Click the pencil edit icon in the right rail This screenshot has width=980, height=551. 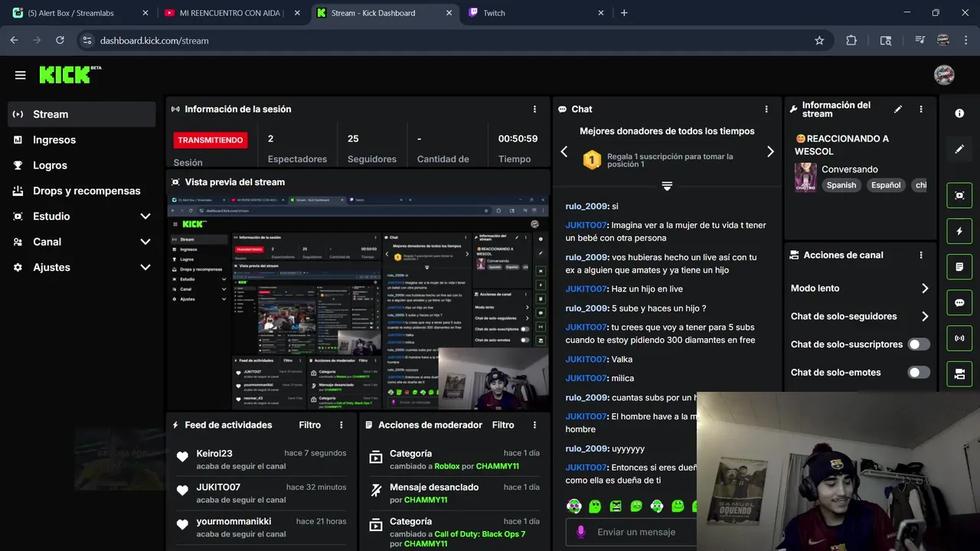click(959, 149)
